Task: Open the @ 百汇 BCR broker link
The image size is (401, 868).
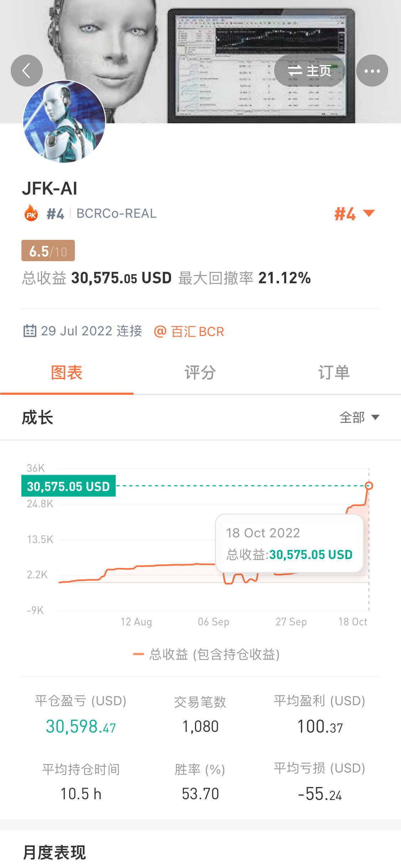Action: tap(189, 331)
